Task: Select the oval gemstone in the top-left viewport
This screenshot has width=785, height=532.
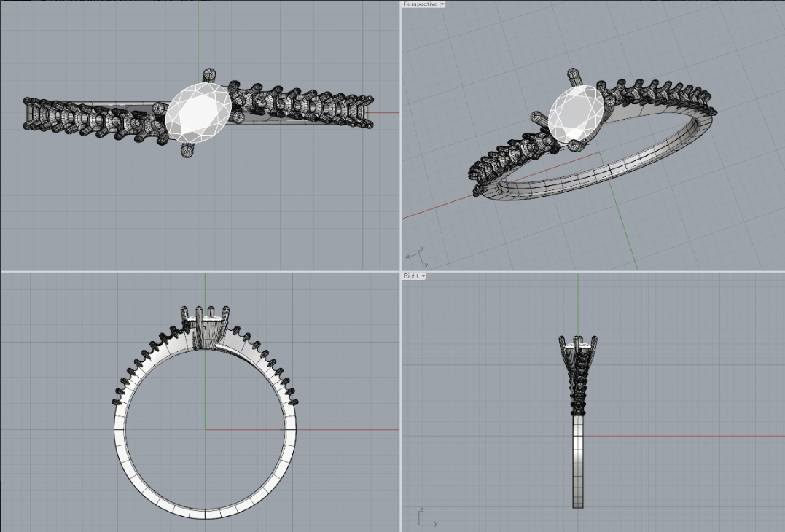Action: [x=198, y=114]
